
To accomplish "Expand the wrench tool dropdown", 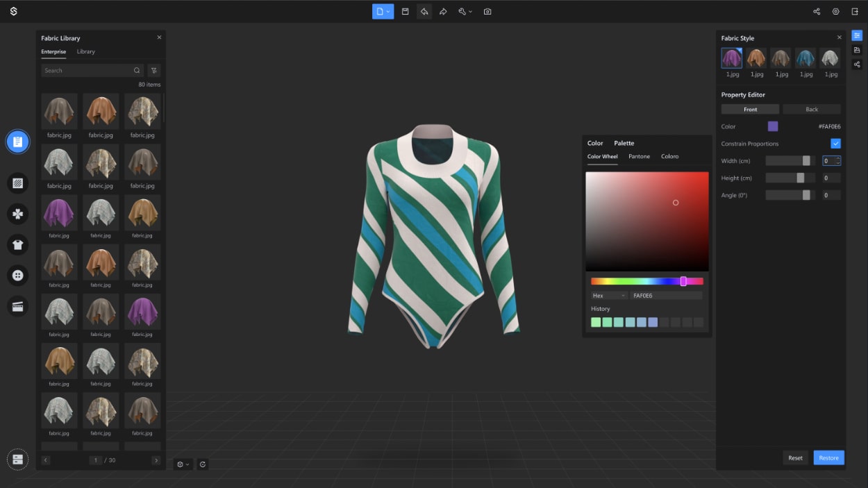I will point(470,11).
